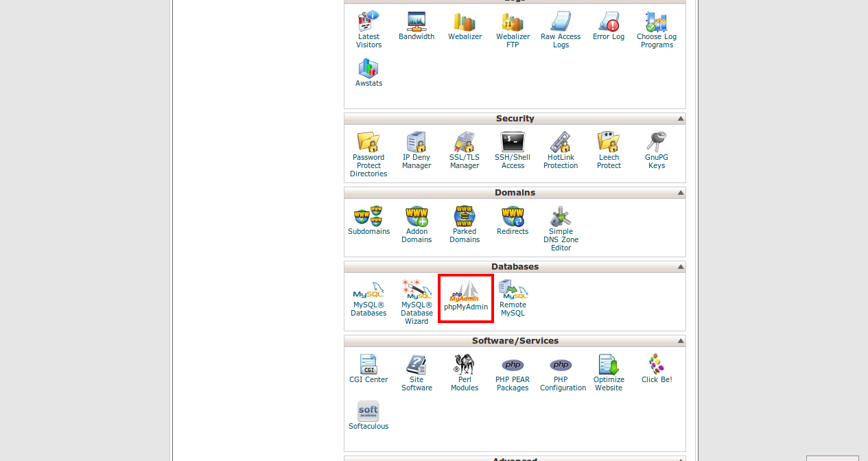Open SSH/Shell Access terminal icon
The height and width of the screenshot is (461, 868).
(513, 142)
